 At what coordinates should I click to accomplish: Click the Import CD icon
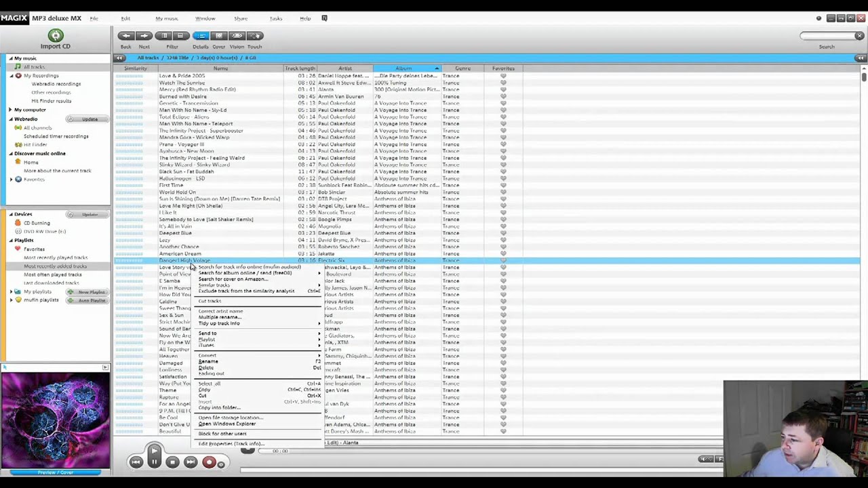pos(56,35)
